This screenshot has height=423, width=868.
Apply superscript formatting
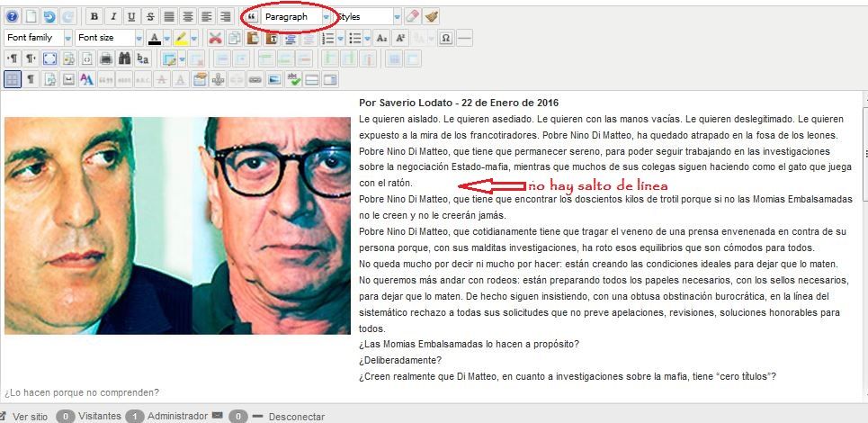[400, 38]
